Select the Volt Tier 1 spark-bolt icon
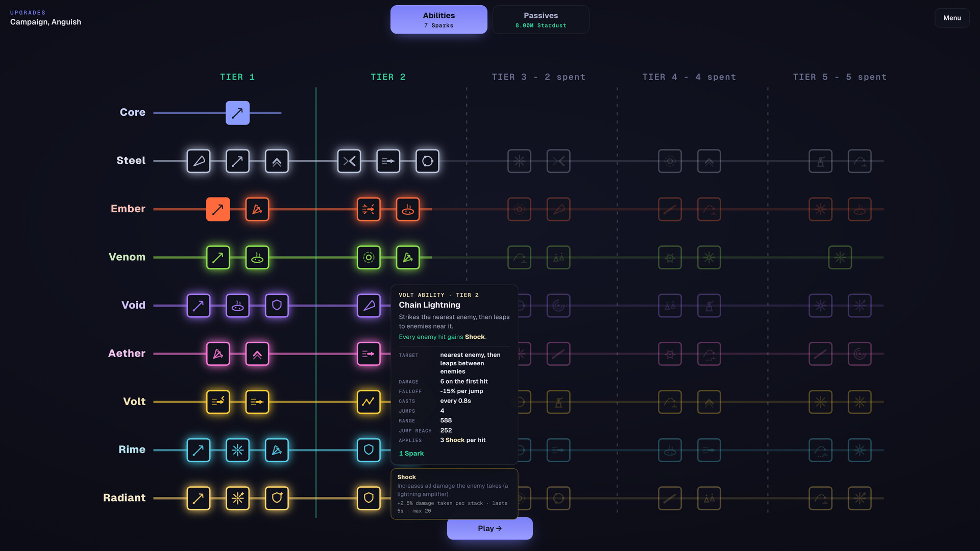The image size is (980, 551). pyautogui.click(x=218, y=402)
